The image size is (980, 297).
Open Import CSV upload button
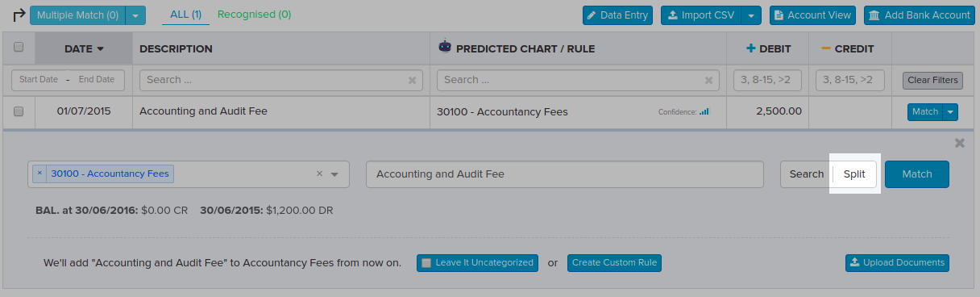click(x=701, y=15)
